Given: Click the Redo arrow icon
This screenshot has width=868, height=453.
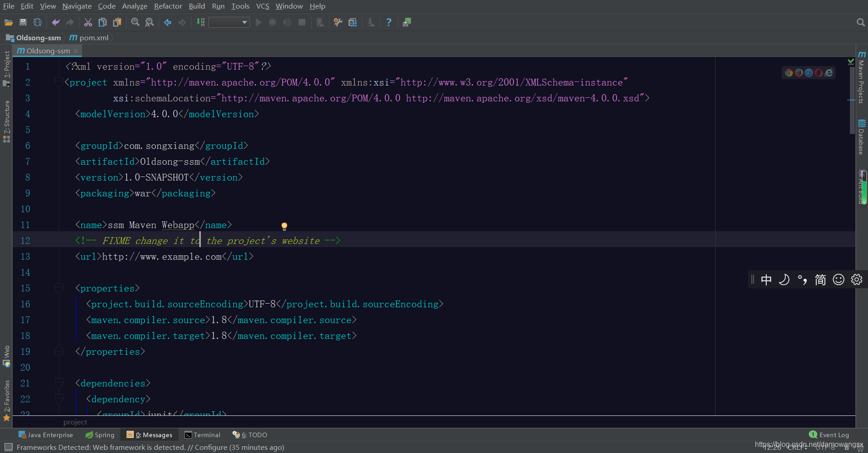Looking at the screenshot, I should [70, 22].
